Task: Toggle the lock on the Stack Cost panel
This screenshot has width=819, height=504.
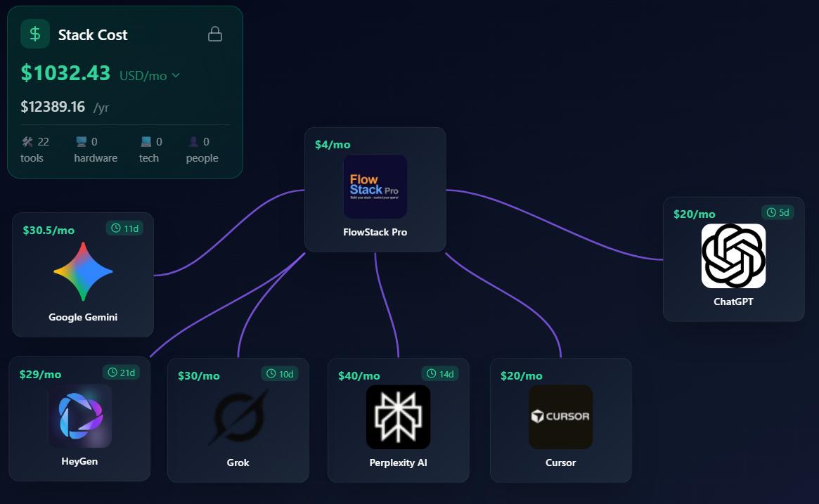Action: tap(215, 33)
